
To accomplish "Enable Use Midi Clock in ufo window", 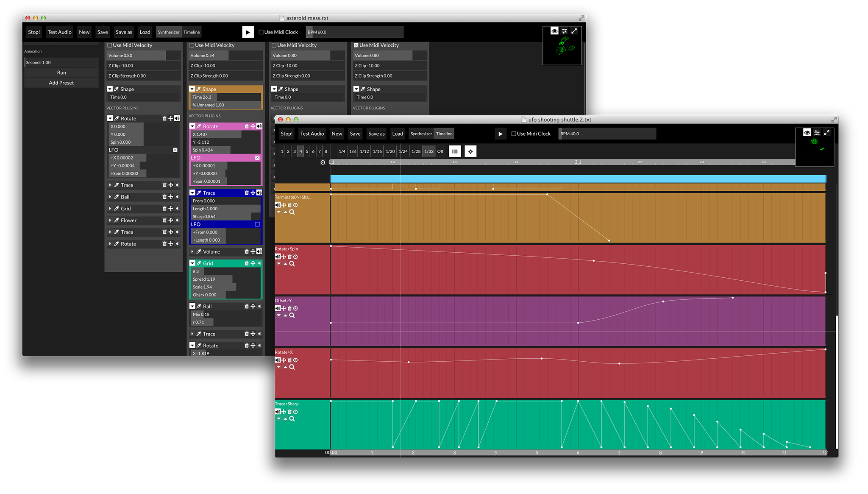I will [514, 134].
